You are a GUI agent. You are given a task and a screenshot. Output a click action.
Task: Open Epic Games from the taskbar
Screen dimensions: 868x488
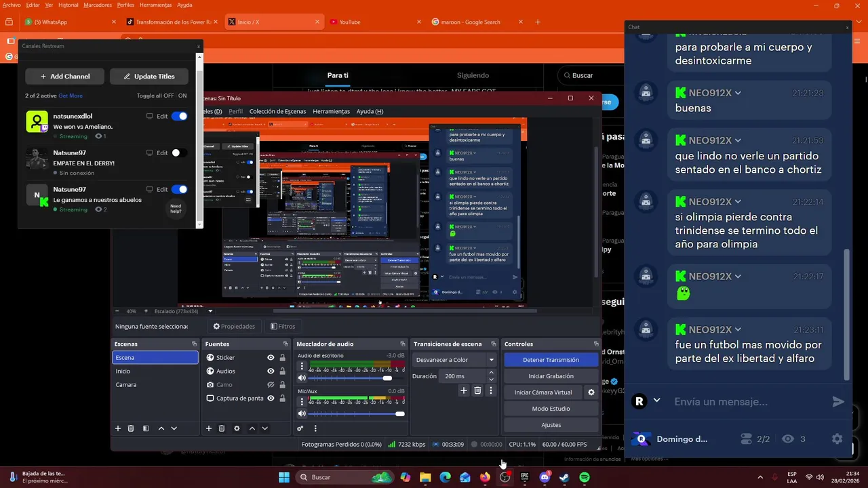(x=525, y=477)
